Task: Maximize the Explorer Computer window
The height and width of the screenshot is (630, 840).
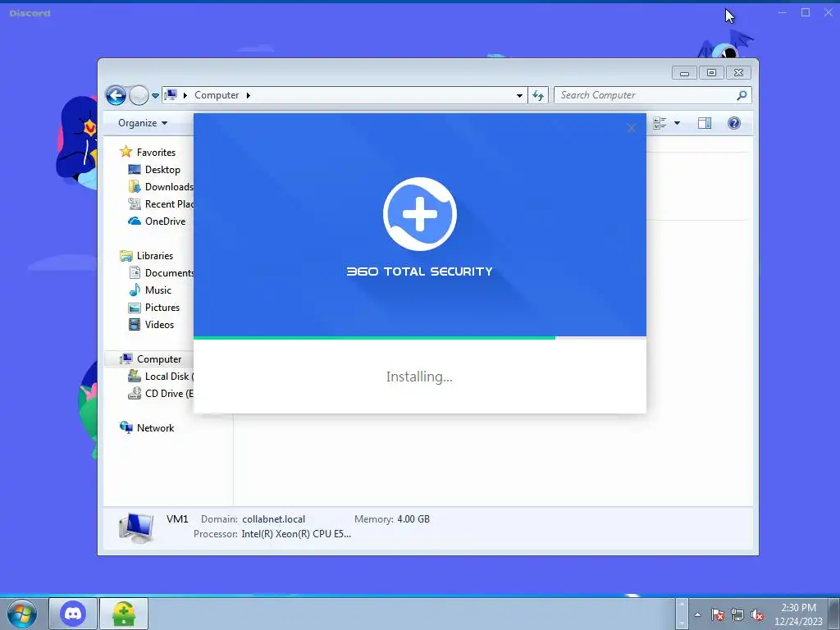Action: (x=711, y=73)
